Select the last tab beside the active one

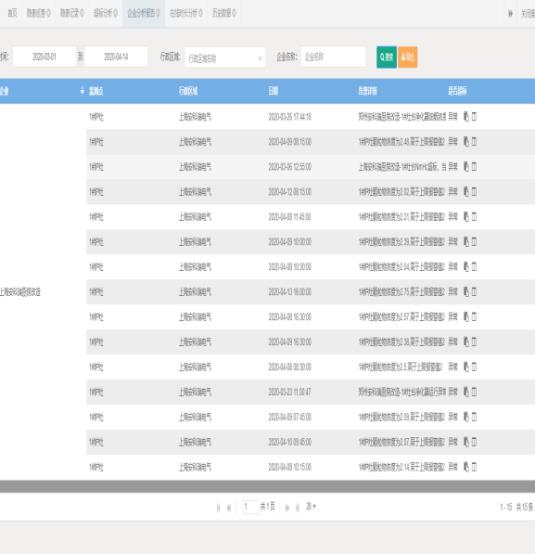224,13
